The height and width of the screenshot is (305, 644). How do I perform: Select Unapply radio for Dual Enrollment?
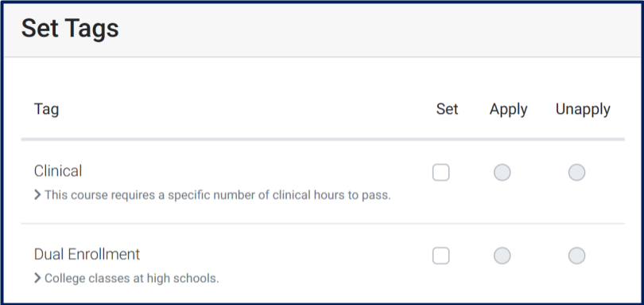576,256
